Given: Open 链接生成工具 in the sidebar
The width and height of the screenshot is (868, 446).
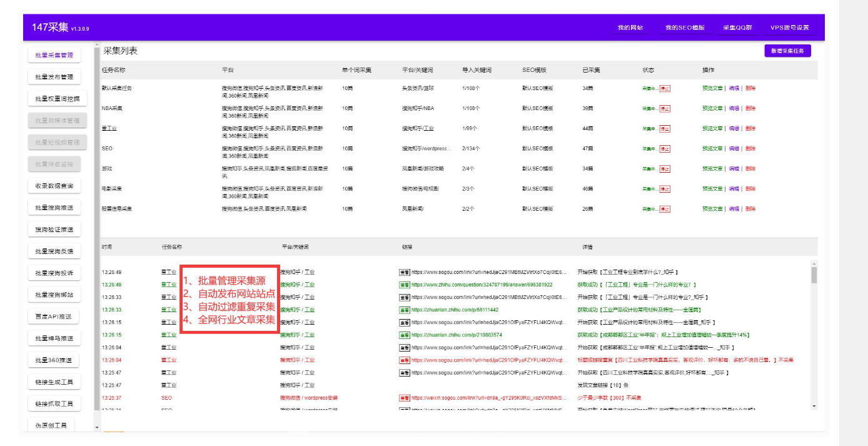Looking at the screenshot, I should point(54,382).
